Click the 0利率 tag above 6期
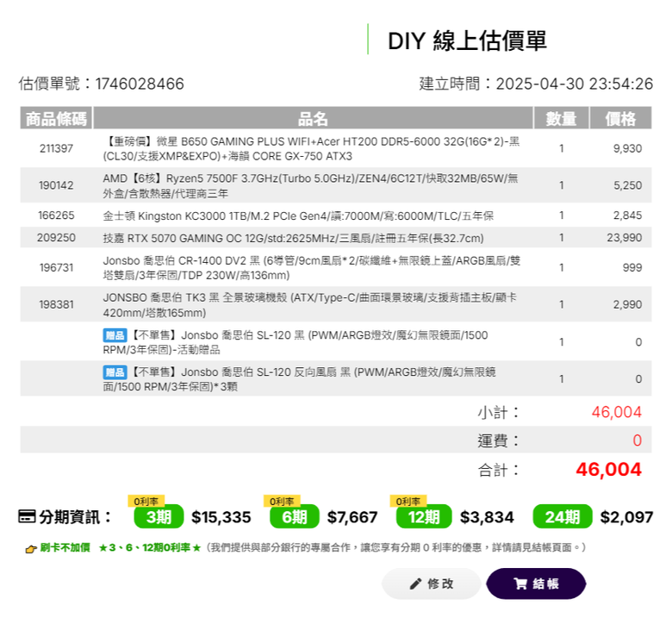The image size is (672, 618). pos(282,501)
